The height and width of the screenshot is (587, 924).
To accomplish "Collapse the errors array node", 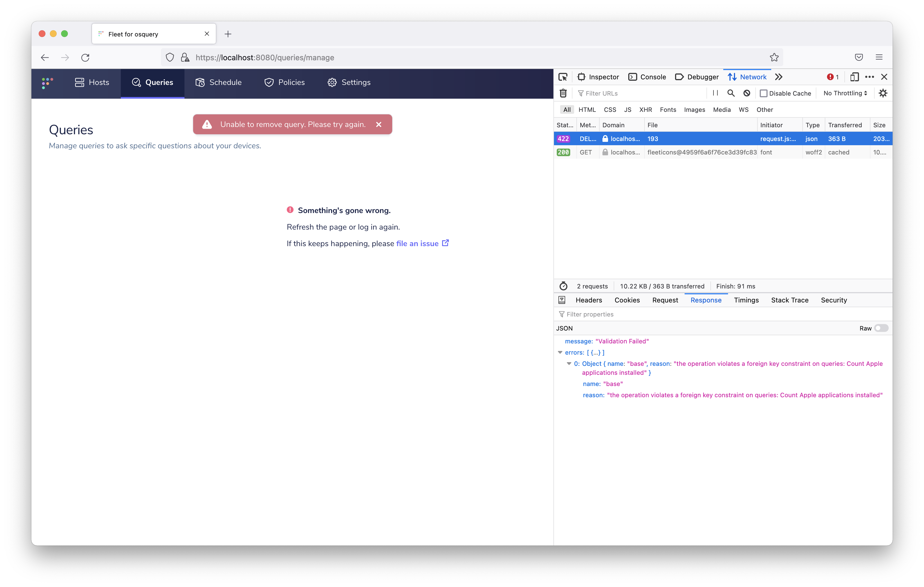I will pyautogui.click(x=560, y=352).
